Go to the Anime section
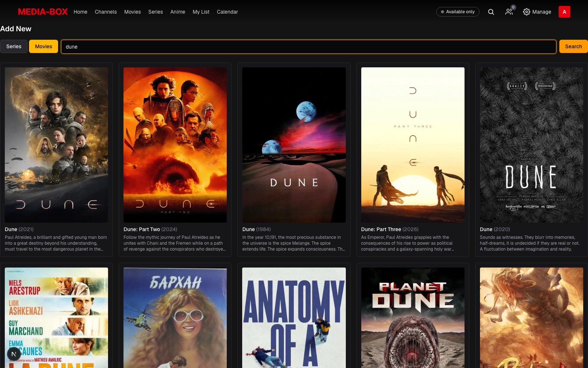This screenshot has height=368, width=588. (178, 12)
